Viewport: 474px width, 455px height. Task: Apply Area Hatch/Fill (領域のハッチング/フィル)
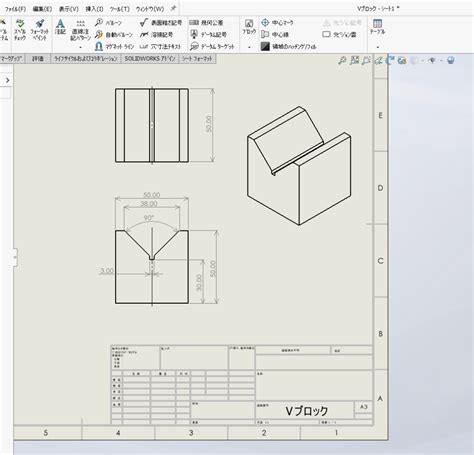click(288, 46)
